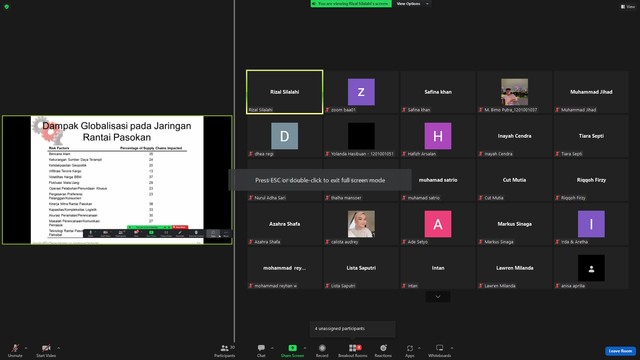Show more participants with the down chevron
Screen dimensions: 640x360
point(438,297)
